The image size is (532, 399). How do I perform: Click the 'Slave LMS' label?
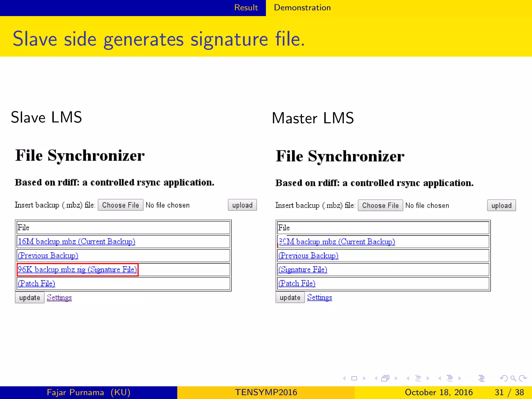(x=46, y=117)
